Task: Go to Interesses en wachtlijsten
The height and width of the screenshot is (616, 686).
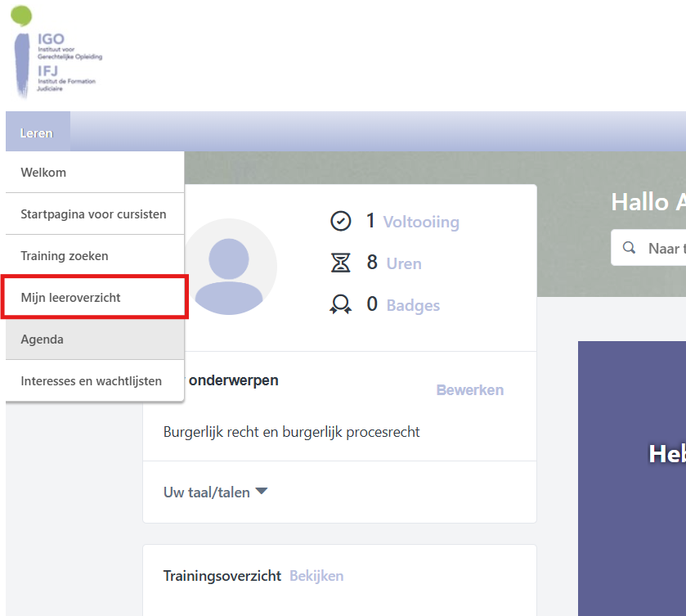Action: coord(91,380)
